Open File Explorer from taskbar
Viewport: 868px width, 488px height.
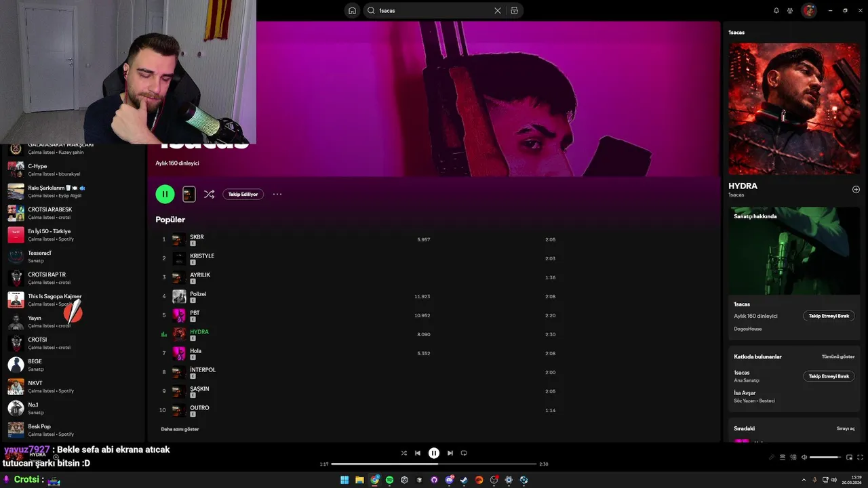pyautogui.click(x=359, y=480)
